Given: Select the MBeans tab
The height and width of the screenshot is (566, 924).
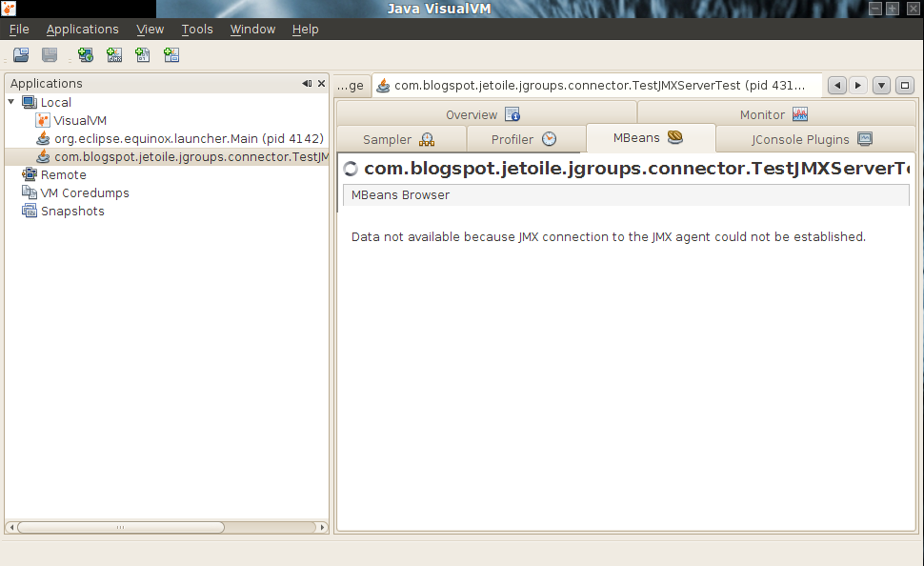Looking at the screenshot, I should pyautogui.click(x=651, y=138).
